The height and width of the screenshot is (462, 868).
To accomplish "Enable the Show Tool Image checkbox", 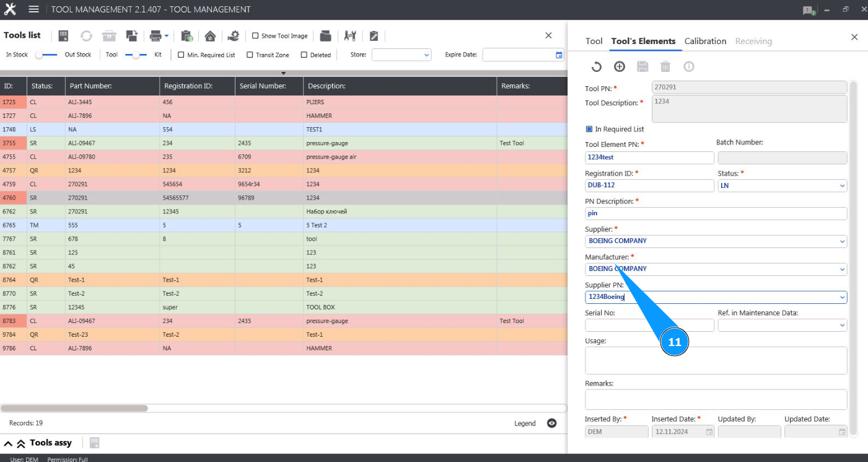I will tap(255, 36).
